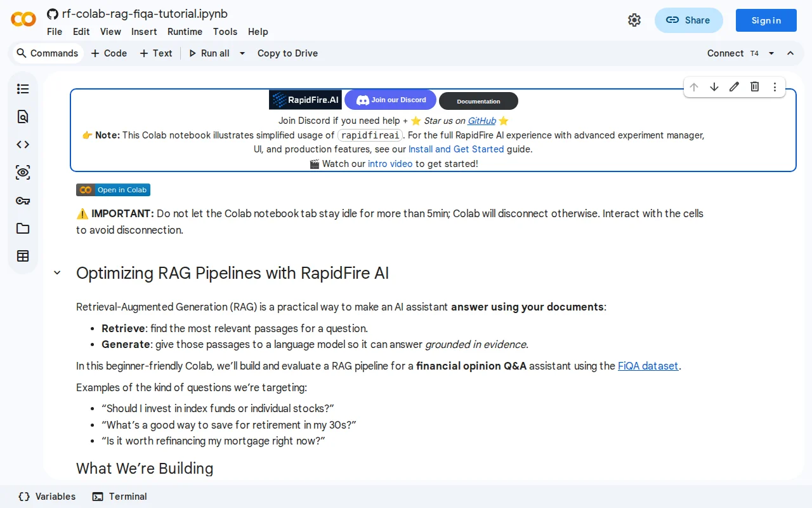Open the Edit menu
The image size is (812, 508).
click(81, 32)
